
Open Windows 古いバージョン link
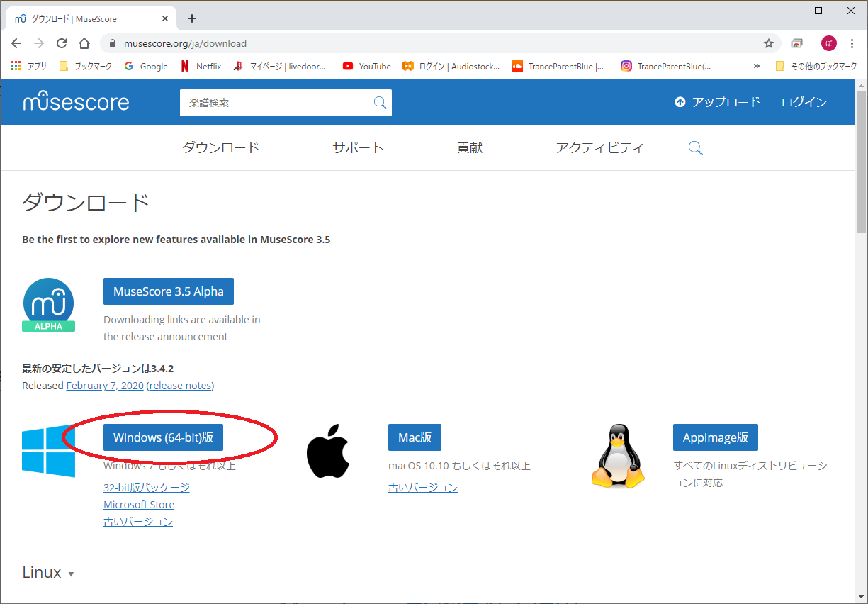(138, 521)
